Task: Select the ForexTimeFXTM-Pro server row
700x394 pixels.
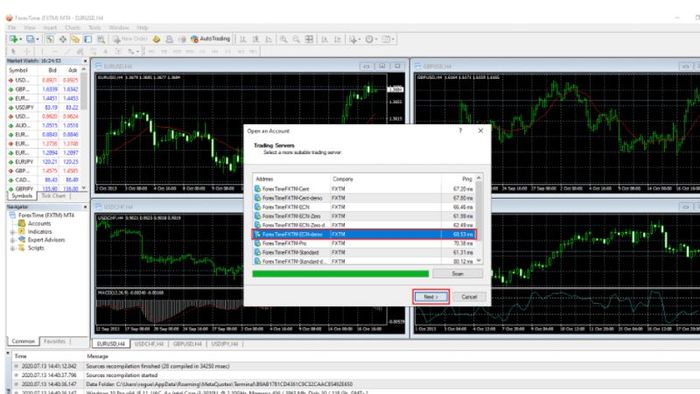Action: click(364, 243)
